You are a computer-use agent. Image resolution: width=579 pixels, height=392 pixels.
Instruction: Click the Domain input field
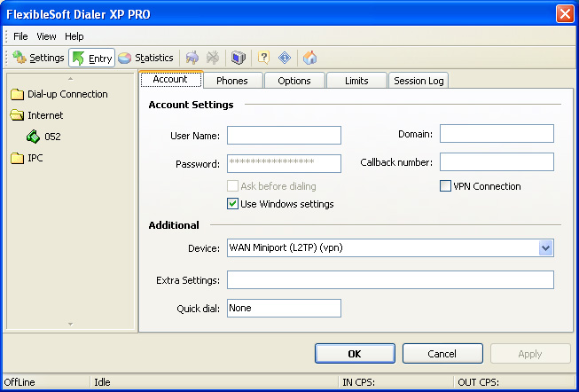497,133
